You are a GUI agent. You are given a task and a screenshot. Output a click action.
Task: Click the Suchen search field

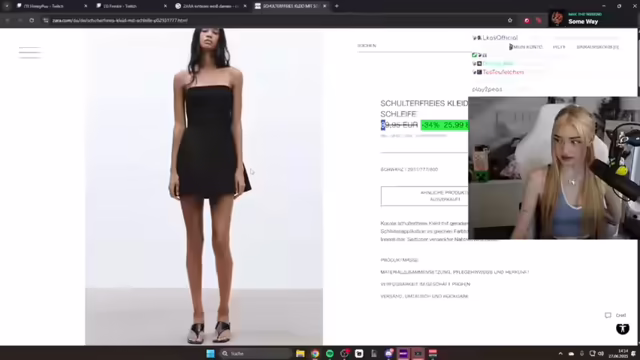click(414, 46)
